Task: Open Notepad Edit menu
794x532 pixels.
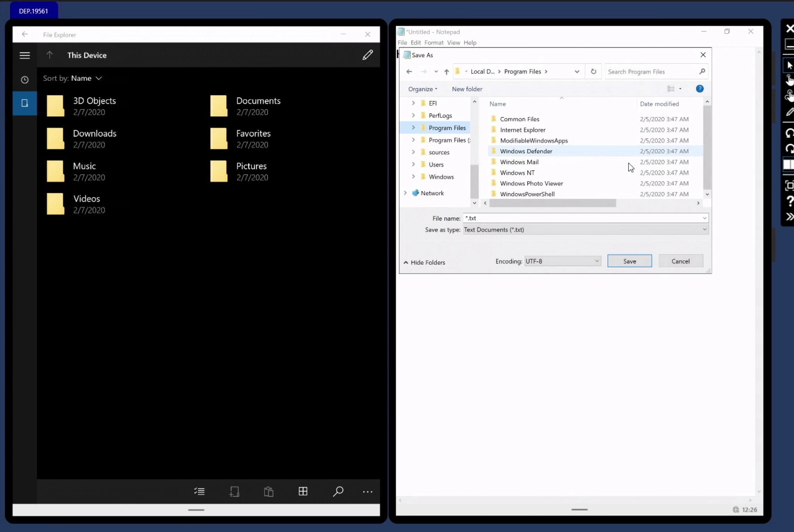Action: 415,43
